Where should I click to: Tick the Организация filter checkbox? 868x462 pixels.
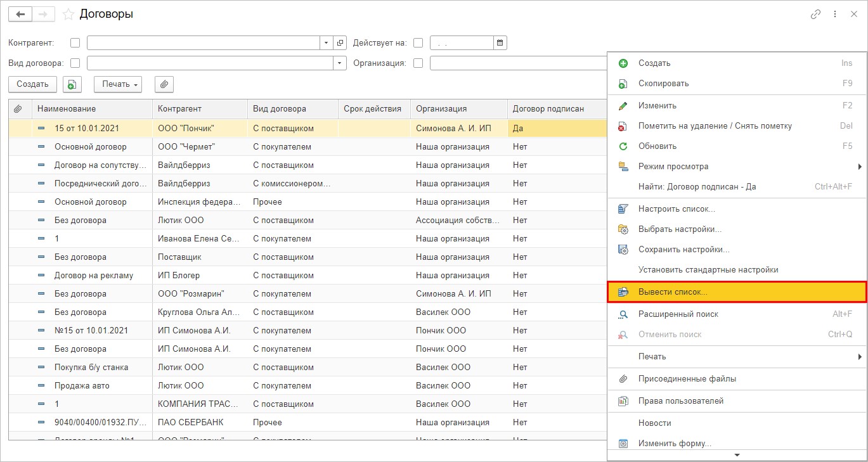[x=418, y=63]
